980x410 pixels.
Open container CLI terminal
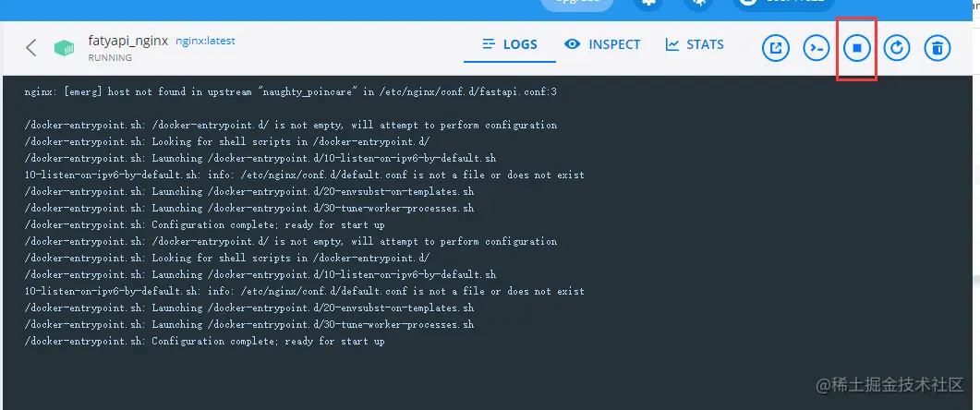point(817,48)
